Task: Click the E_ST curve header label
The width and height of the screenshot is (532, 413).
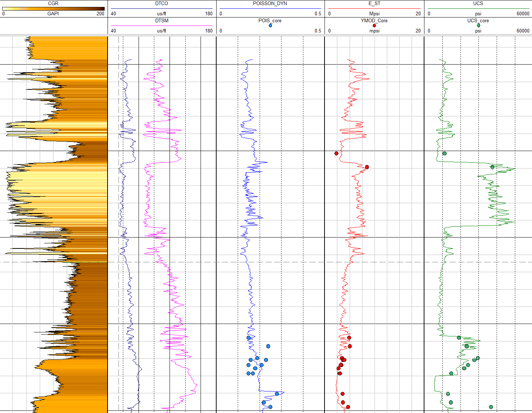Action: pyautogui.click(x=374, y=3)
